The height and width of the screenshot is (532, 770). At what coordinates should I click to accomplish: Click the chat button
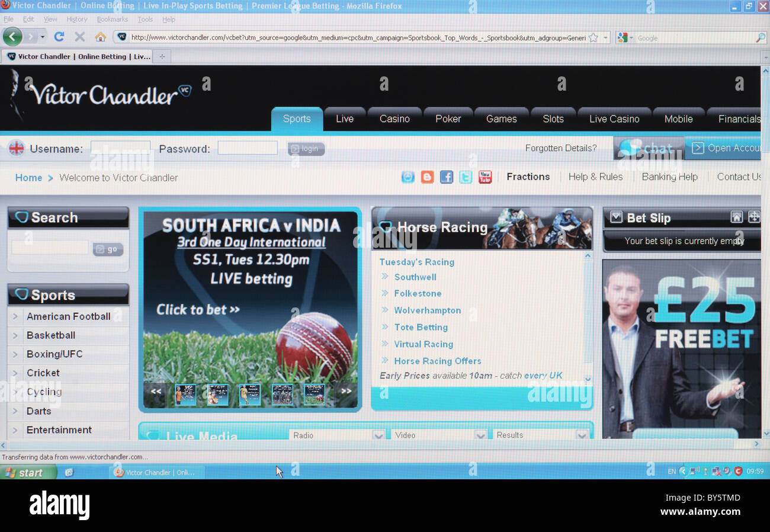pyautogui.click(x=649, y=148)
